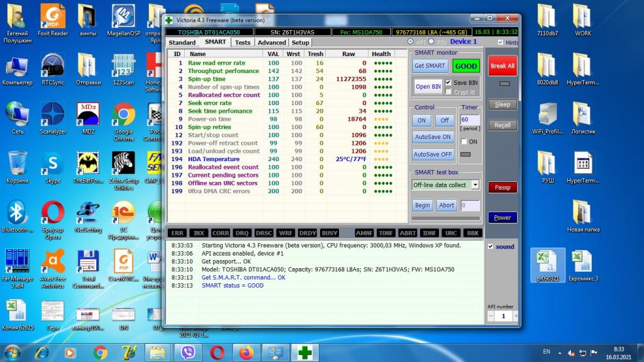The image size is (644, 362).
Task: Open 1C Enterprise desktop icon
Action: (123, 220)
